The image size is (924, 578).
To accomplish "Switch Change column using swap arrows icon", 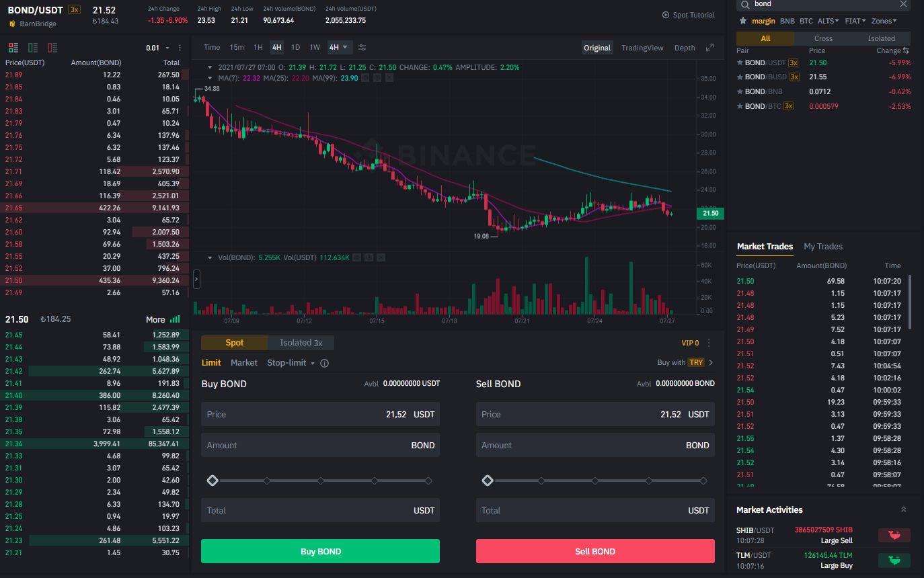I will pyautogui.click(x=906, y=50).
